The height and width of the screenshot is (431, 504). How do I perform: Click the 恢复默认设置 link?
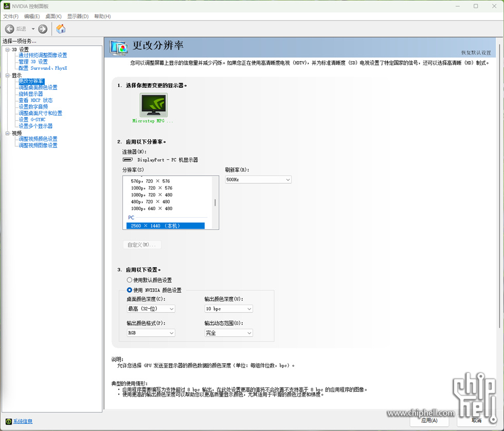[476, 53]
